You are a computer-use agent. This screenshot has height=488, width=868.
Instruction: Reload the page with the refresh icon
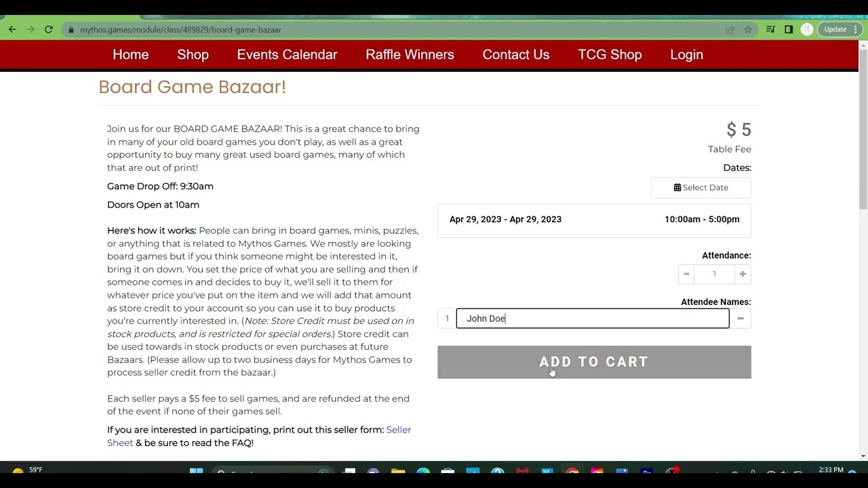click(49, 29)
